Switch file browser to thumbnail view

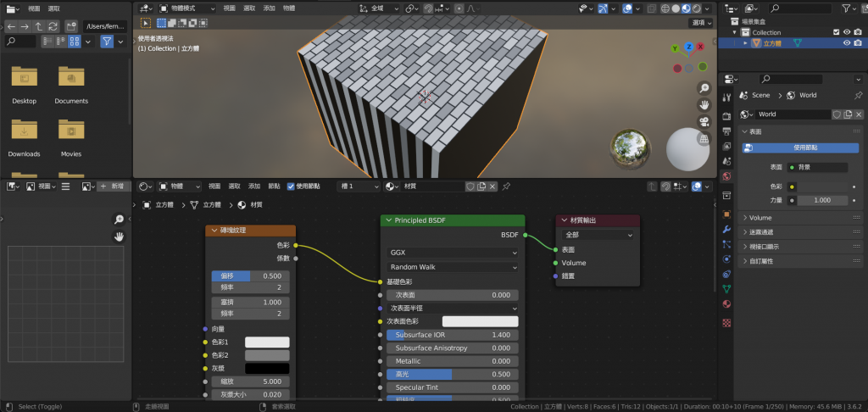coord(75,42)
